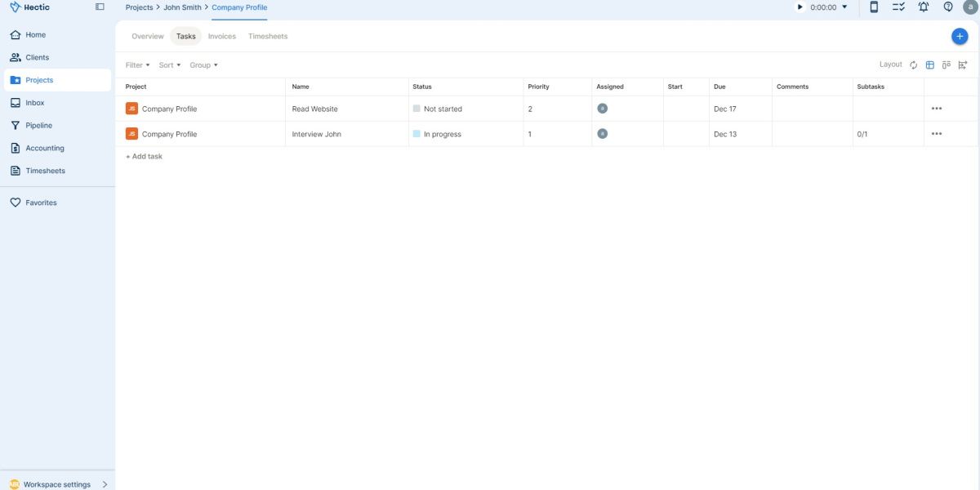
Task: Open notifications bell
Action: [924, 7]
